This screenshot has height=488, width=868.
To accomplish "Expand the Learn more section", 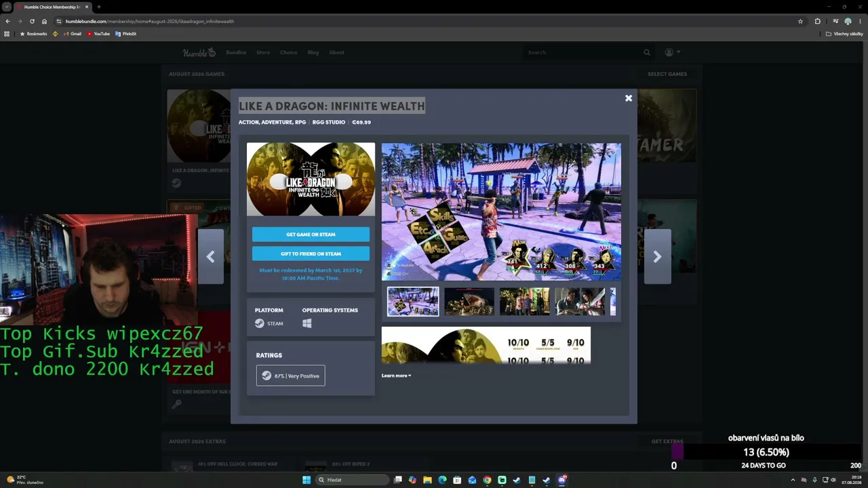I will [x=396, y=375].
